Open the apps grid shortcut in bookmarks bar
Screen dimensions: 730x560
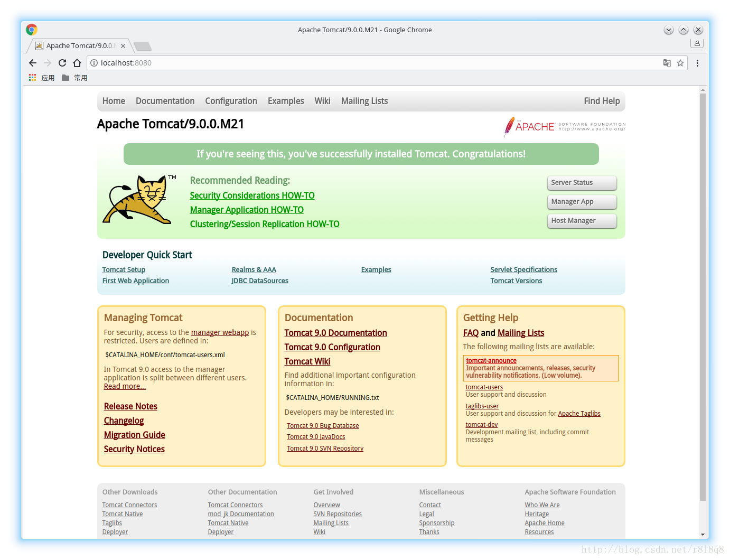tap(33, 78)
